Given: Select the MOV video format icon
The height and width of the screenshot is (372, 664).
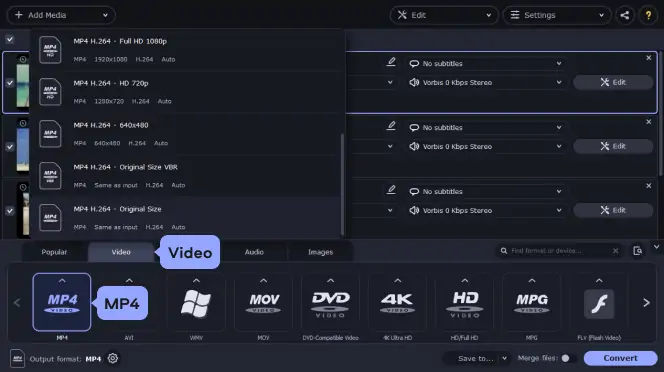Looking at the screenshot, I should (x=263, y=303).
